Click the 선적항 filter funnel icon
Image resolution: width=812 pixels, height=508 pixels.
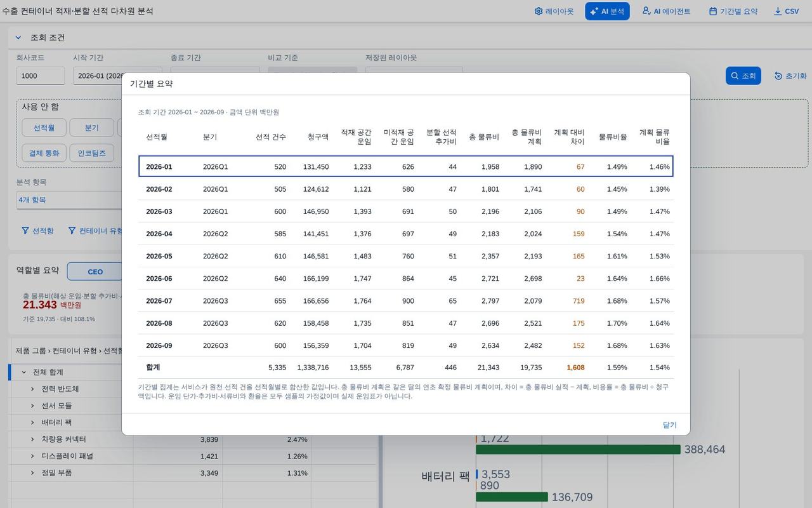click(x=25, y=231)
